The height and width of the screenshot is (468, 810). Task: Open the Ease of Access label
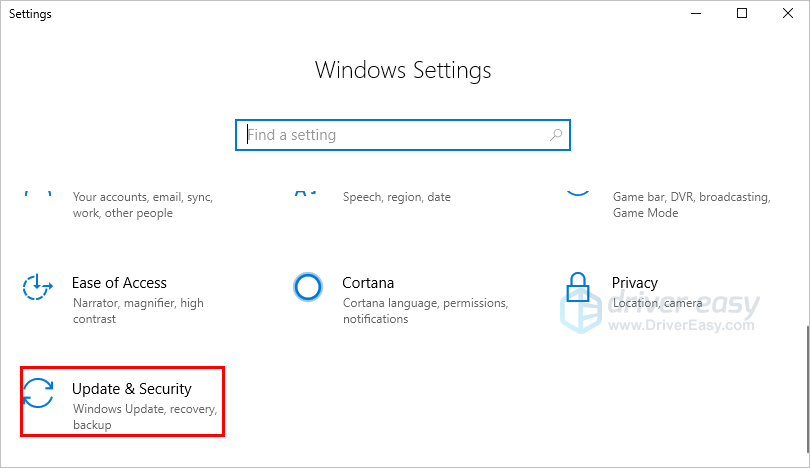coord(119,283)
